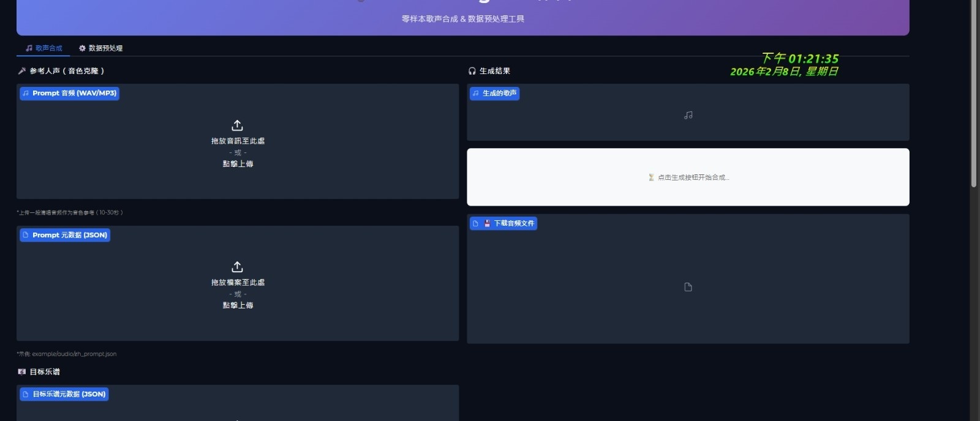Click the 零样本歌声合成 & 数据预处理工具 subtitle
This screenshot has height=421, width=980.
coord(463,19)
